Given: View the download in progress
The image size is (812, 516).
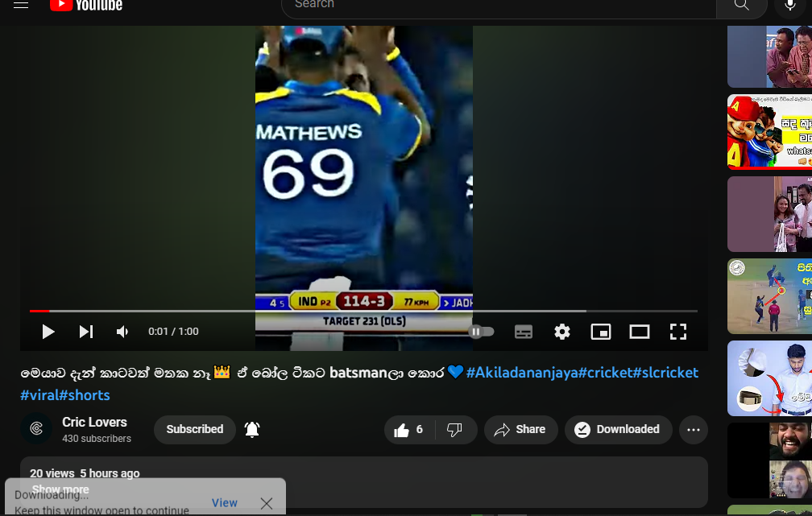Looking at the screenshot, I should pos(224,502).
